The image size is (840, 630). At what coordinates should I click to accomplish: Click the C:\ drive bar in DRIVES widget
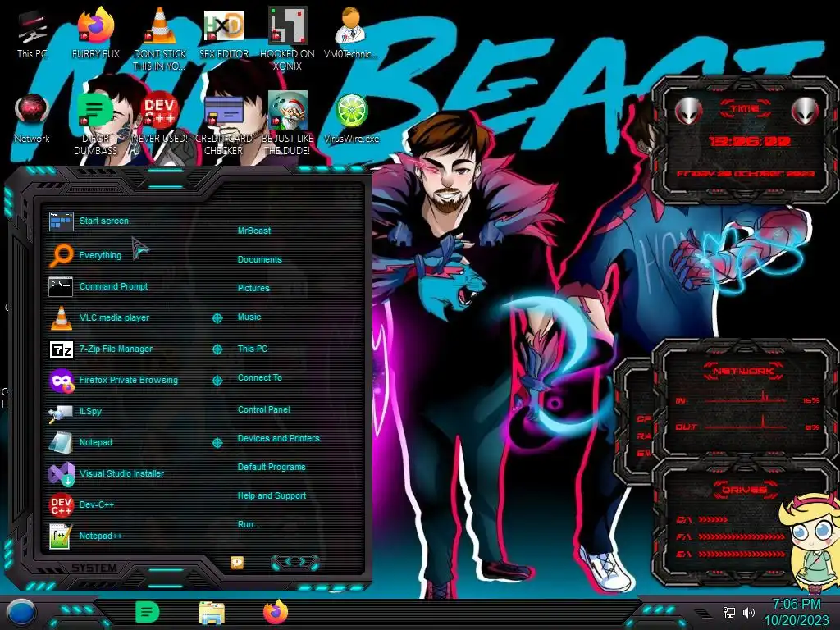pos(713,519)
